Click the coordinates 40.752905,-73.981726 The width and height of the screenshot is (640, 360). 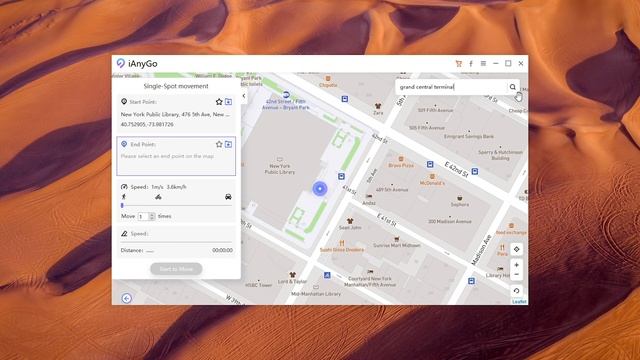click(x=147, y=124)
